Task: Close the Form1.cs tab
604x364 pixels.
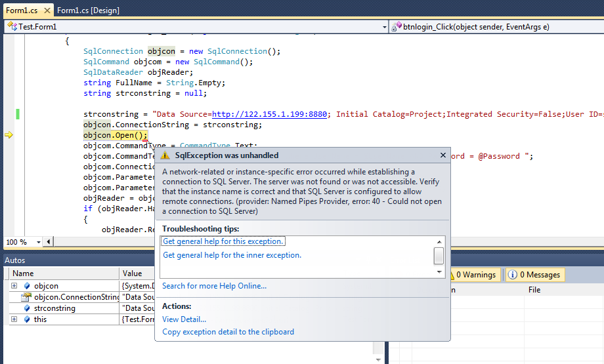Action: click(x=47, y=10)
